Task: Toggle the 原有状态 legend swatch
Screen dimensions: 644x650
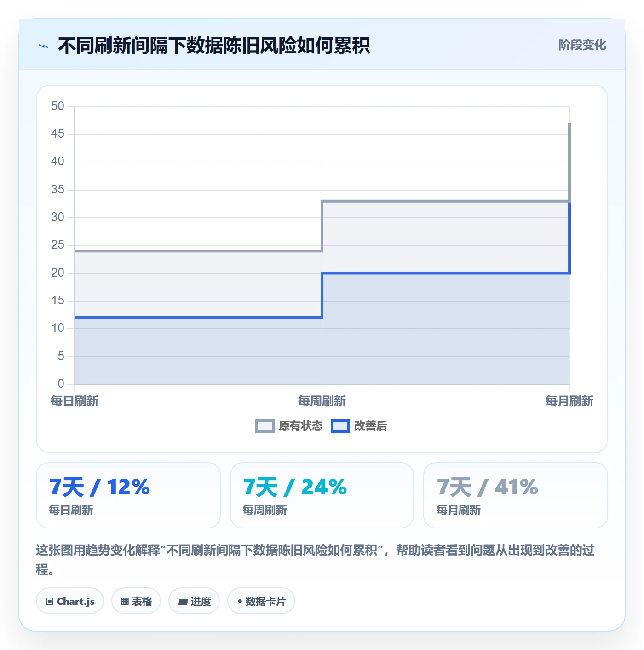Action: tap(264, 426)
